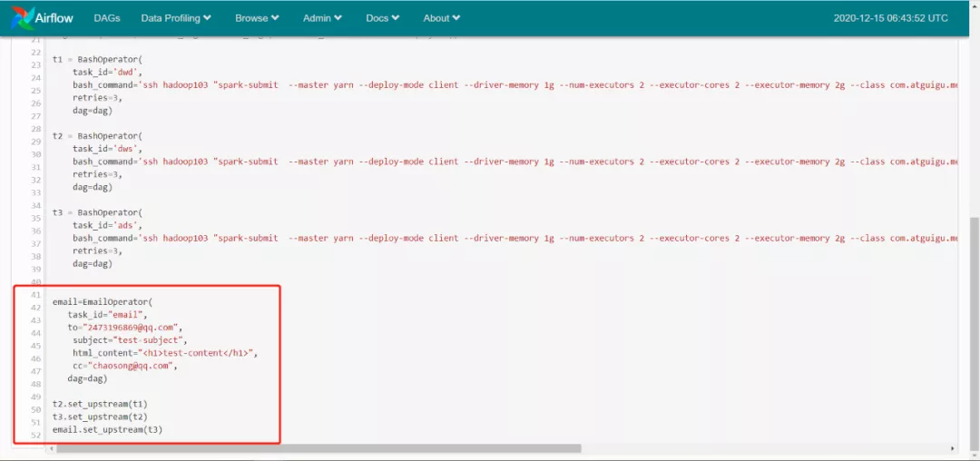Click line number 41 in the gutter
Image resolution: width=980 pixels, height=461 pixels.
(x=35, y=295)
